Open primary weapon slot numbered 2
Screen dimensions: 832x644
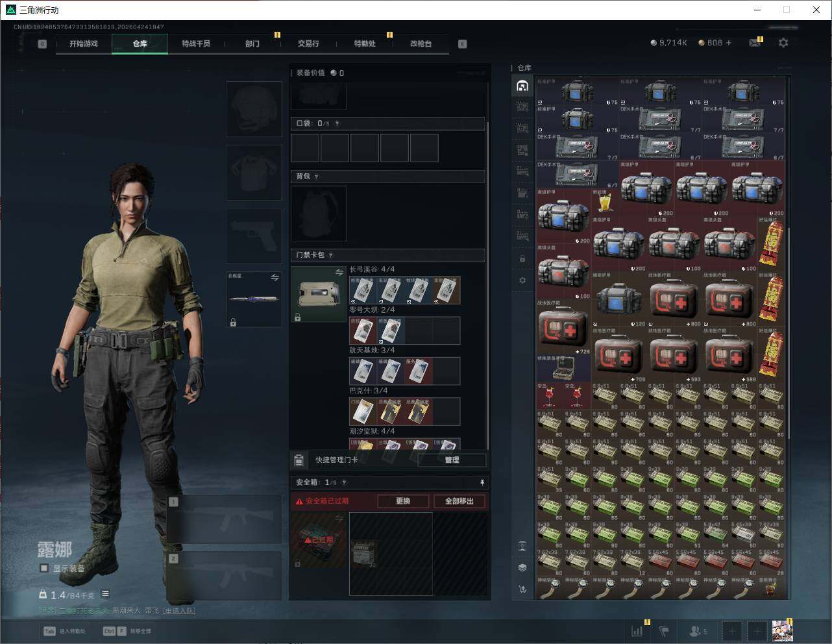click(225, 576)
